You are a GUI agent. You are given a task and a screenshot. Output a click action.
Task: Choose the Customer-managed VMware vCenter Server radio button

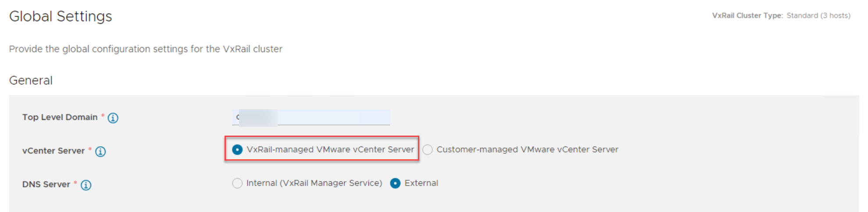[x=427, y=150]
